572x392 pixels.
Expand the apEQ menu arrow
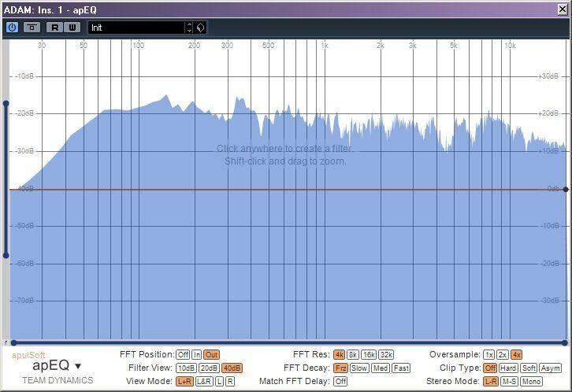pos(77,366)
